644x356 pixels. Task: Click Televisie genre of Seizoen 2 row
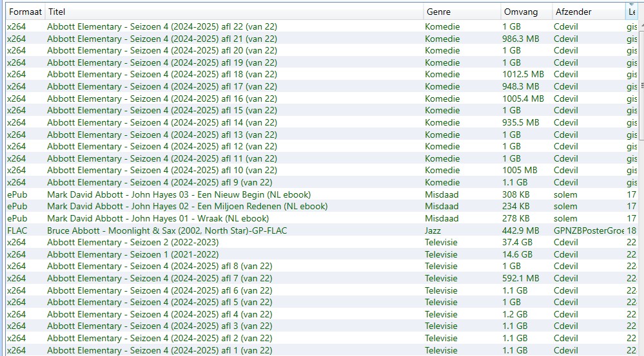pyautogui.click(x=441, y=243)
